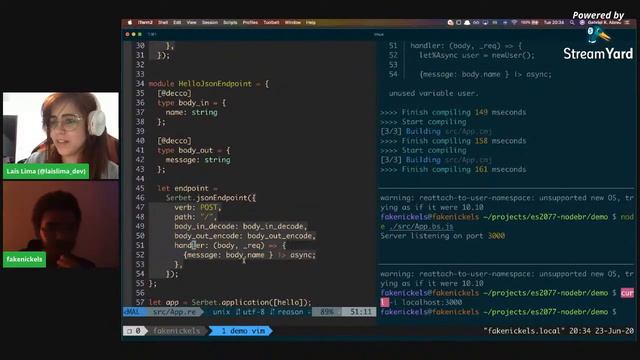This screenshot has width=640, height=360.
Task: Click the battery status indicator
Action: tap(529, 22)
